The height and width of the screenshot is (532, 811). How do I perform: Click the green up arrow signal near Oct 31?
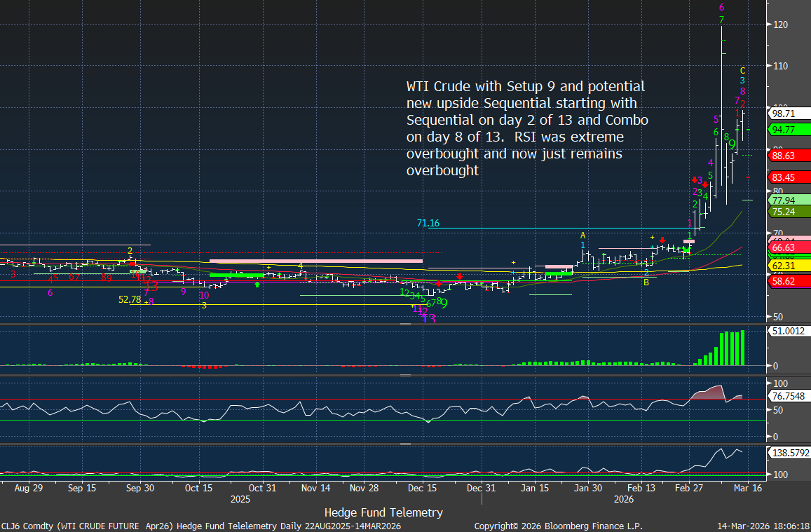click(257, 285)
